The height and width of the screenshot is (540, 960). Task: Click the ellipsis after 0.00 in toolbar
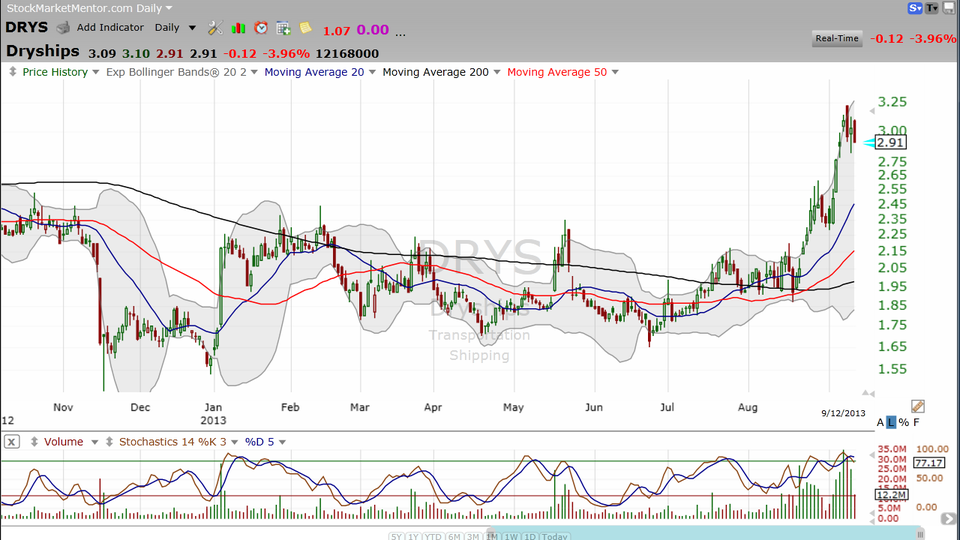click(400, 34)
